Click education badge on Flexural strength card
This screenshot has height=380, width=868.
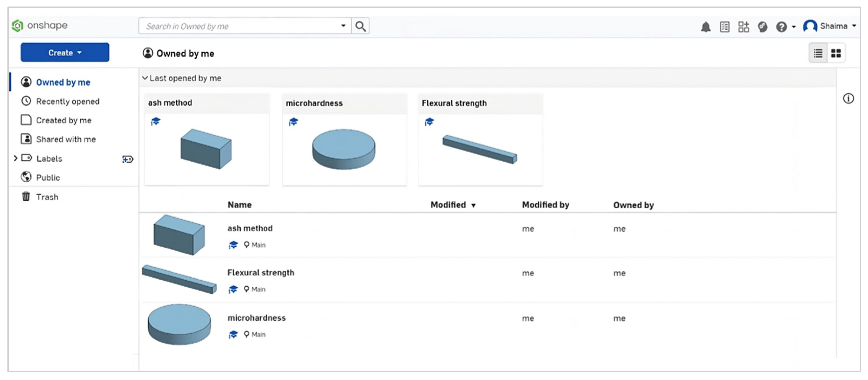[x=429, y=122]
